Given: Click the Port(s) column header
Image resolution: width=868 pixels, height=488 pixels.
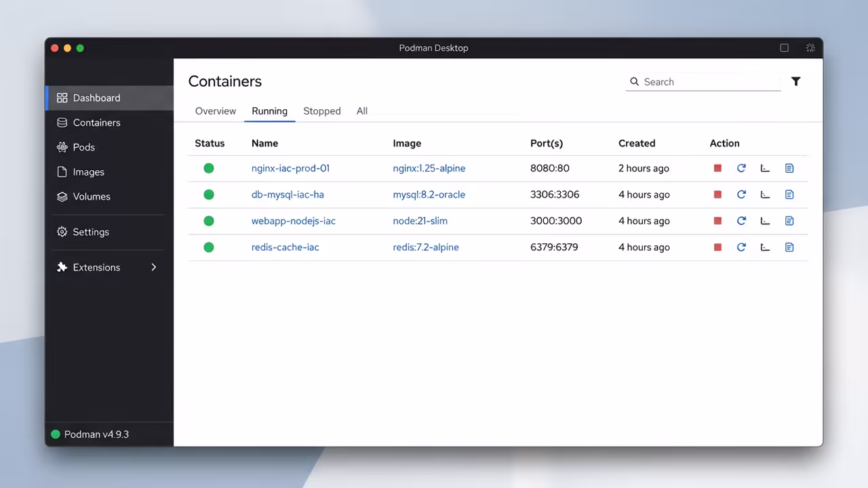Looking at the screenshot, I should pyautogui.click(x=547, y=143).
